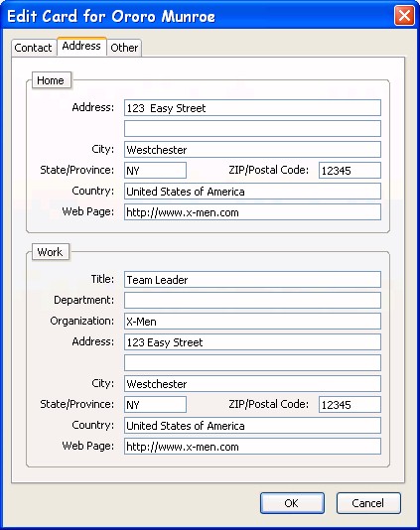The image size is (420, 530).
Task: Select the Work City field
Action: (x=252, y=384)
